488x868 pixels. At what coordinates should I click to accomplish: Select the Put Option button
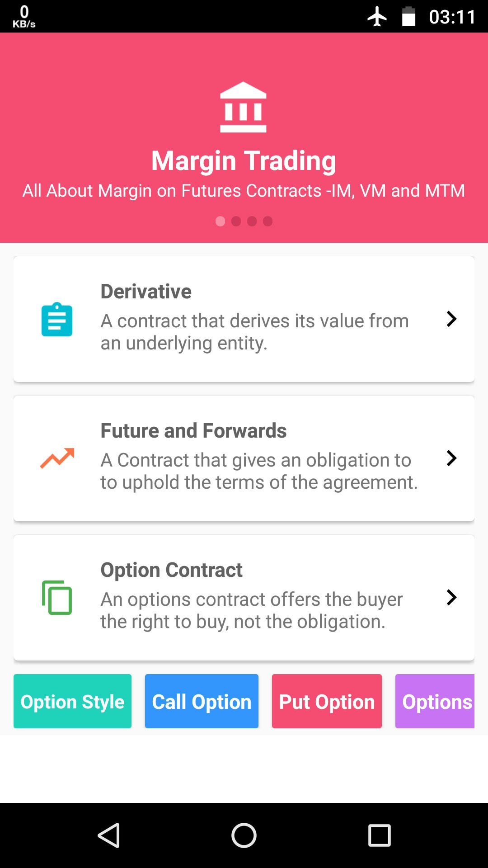pos(327,702)
